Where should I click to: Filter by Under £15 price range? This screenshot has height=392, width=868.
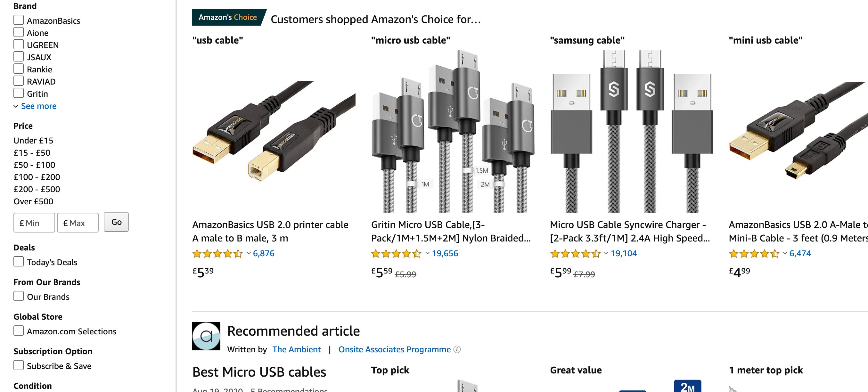[33, 141]
